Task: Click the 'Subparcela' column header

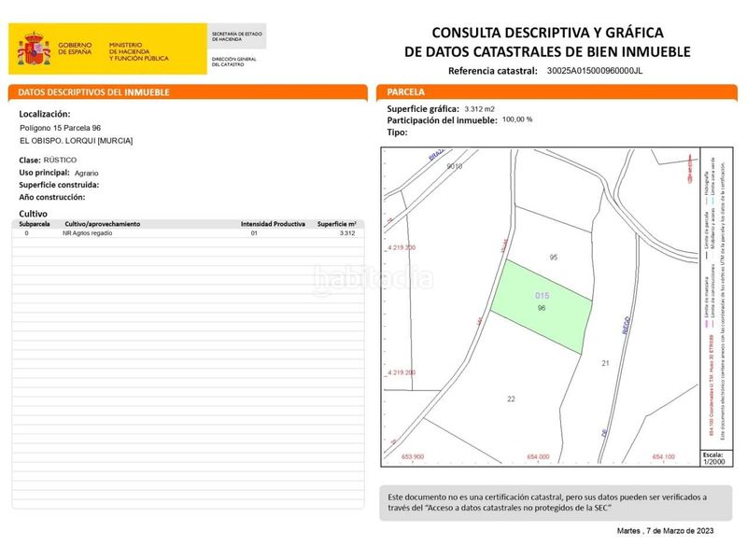Action: (35, 224)
